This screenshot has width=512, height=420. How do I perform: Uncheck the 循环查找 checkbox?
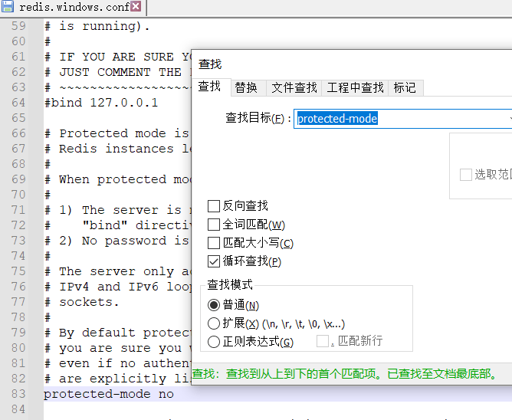tap(214, 261)
